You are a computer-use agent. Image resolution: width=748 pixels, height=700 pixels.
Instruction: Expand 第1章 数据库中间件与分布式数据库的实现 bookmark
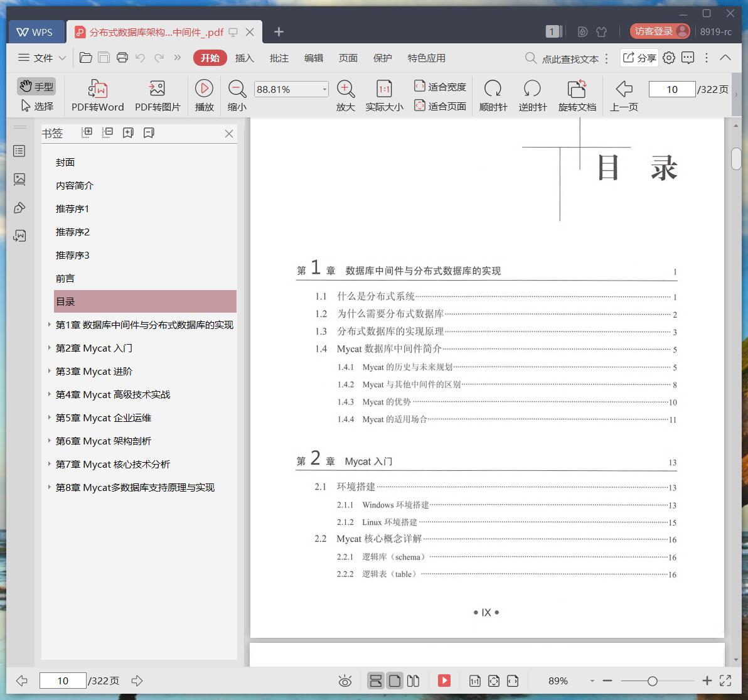49,325
